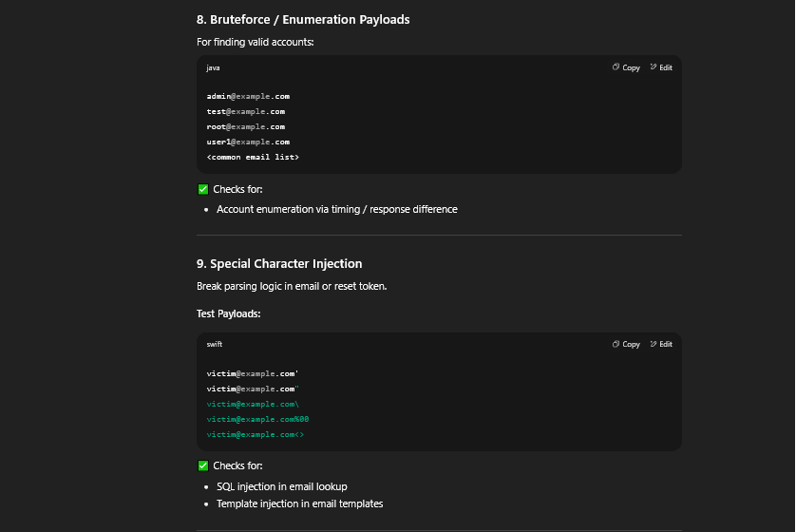The height and width of the screenshot is (532, 796).
Task: Click Template injection in email templates bullet
Action: [x=299, y=503]
